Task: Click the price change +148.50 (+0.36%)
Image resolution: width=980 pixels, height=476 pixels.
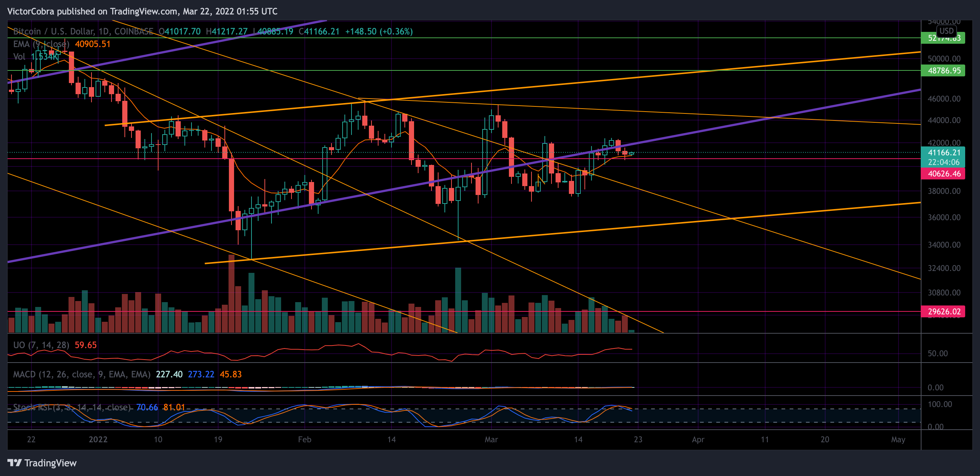Action: pyautogui.click(x=379, y=31)
